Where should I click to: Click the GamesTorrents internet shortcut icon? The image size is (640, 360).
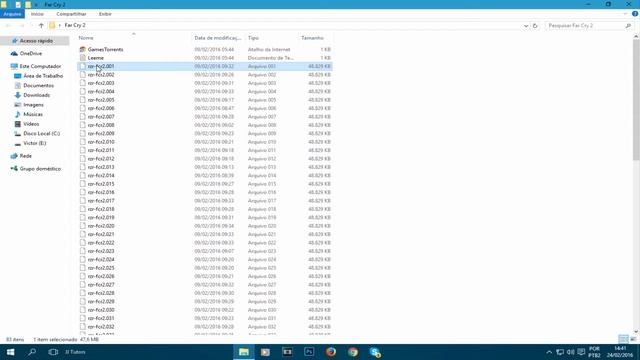point(82,49)
